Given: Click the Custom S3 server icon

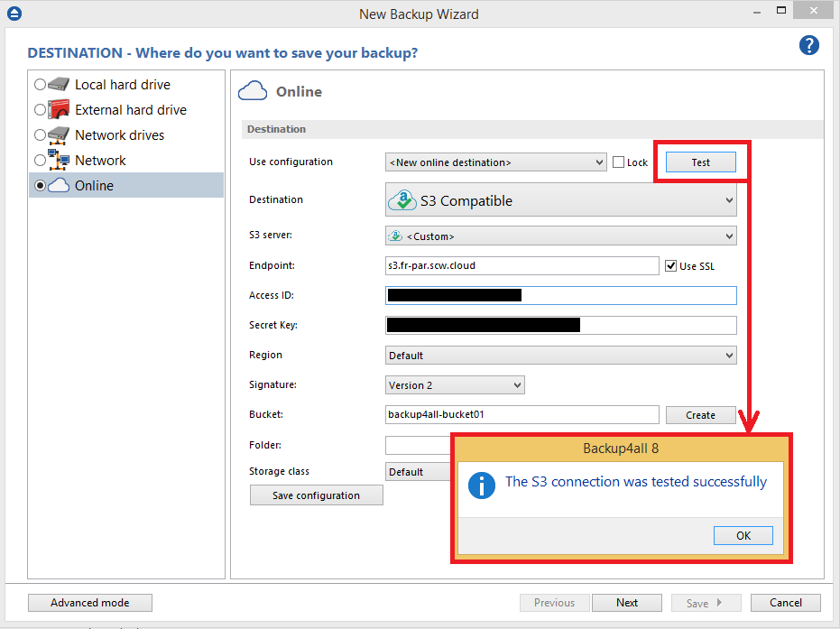Looking at the screenshot, I should [395, 236].
